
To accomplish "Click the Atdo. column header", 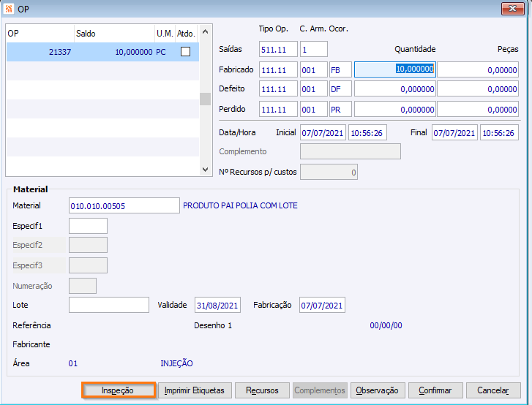I will 187,33.
